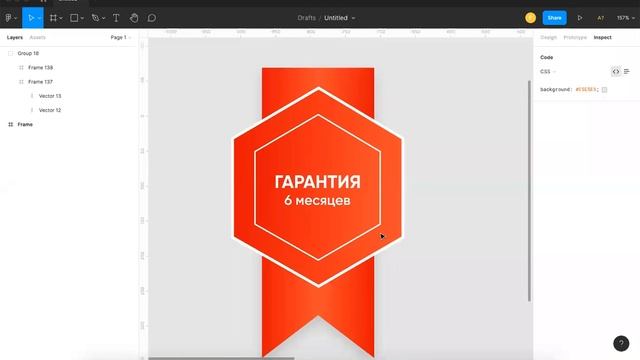The image size is (640, 360).
Task: Open the Page 1 selector
Action: click(121, 38)
